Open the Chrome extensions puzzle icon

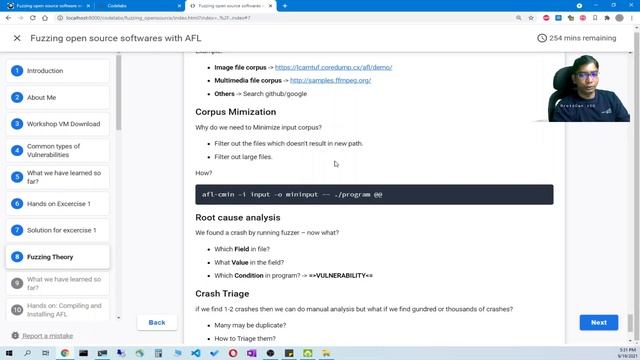(x=607, y=18)
